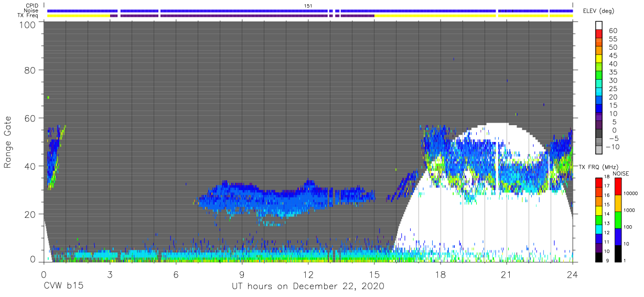644x297 pixels.
Task: Click the x-axis tick label 12
Action: point(308,274)
